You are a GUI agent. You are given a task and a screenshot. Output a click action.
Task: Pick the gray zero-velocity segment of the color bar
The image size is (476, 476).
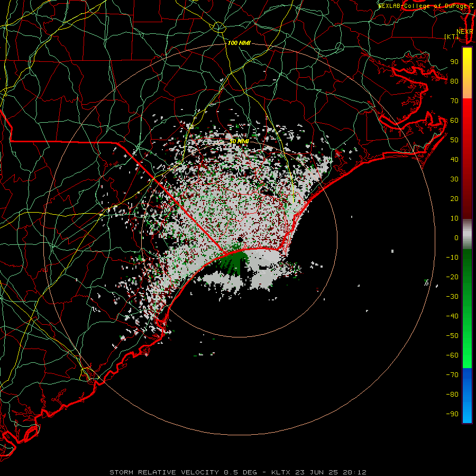pos(467,234)
